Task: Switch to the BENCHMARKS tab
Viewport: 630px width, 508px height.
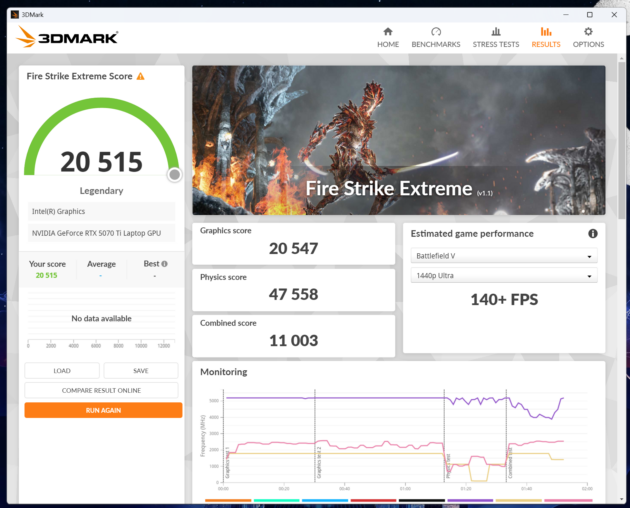Action: point(436,38)
